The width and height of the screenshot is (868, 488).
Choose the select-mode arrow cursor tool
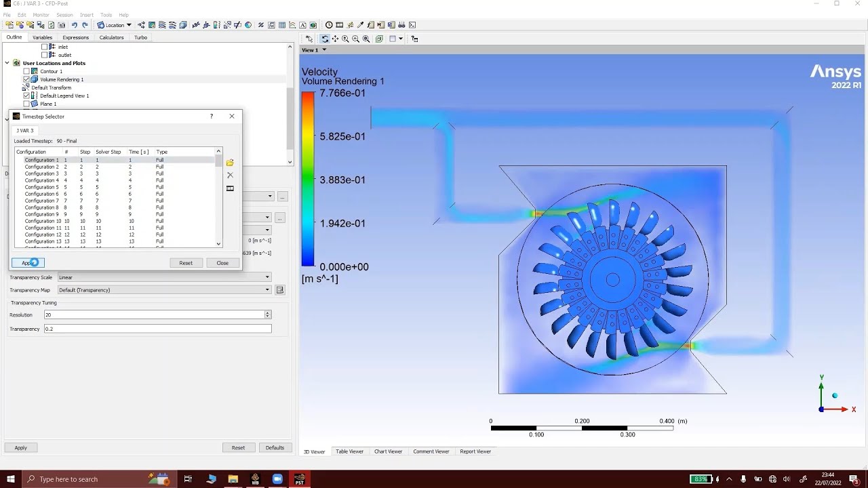tap(309, 39)
